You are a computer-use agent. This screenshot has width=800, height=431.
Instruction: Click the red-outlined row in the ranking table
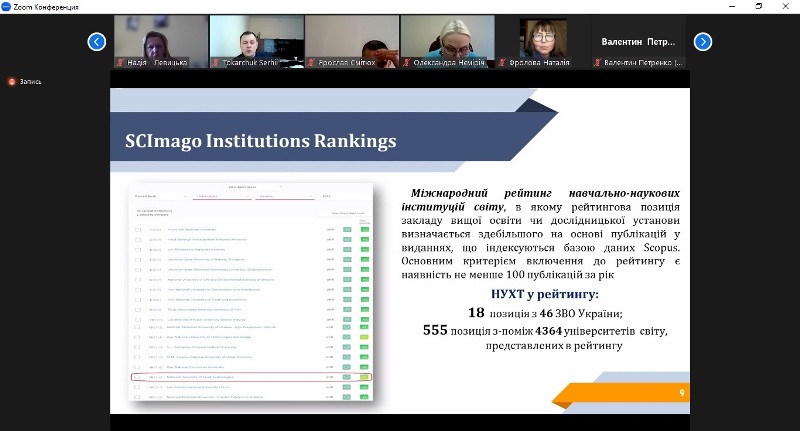click(252, 377)
